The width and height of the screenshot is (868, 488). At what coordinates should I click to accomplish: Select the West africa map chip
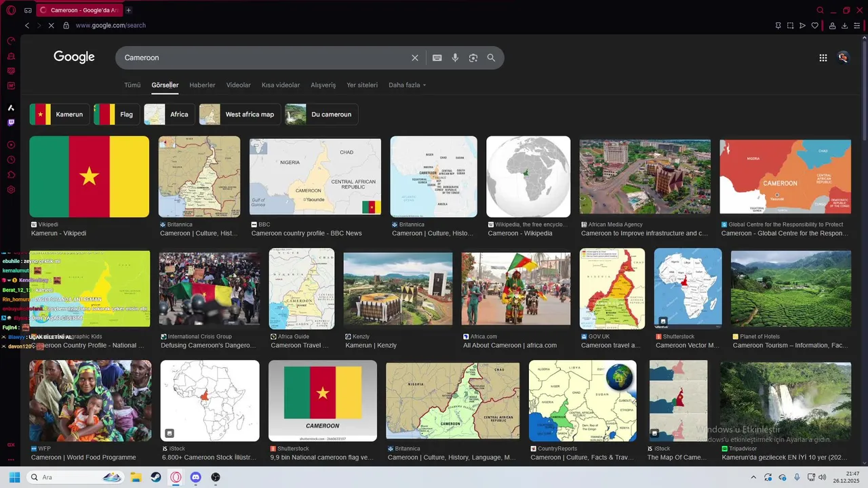[240, 115]
